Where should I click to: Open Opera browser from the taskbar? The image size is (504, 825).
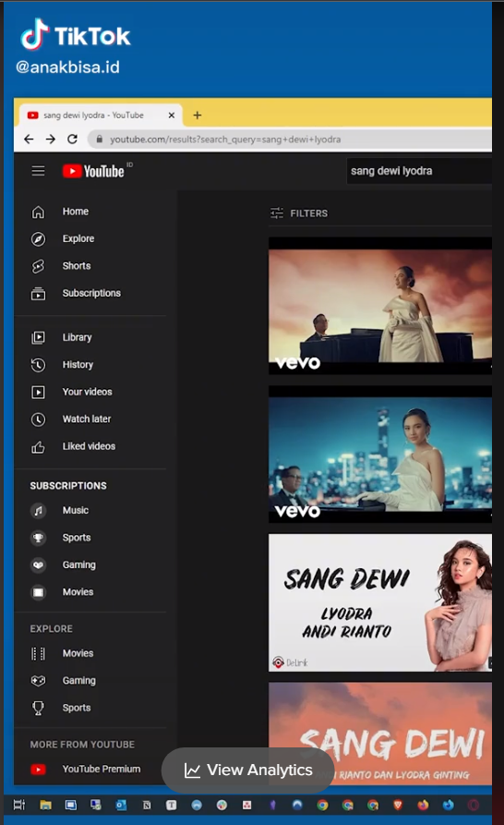[474, 805]
